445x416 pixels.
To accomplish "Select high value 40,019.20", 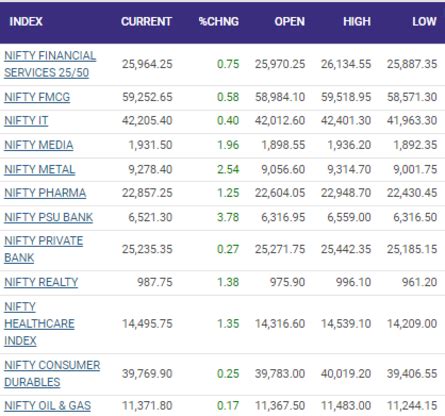I will tap(346, 373).
